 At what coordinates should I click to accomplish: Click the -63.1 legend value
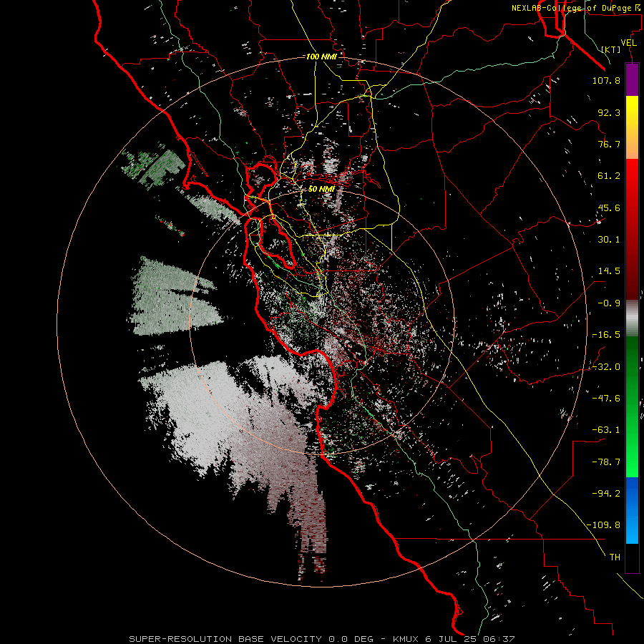point(606,430)
